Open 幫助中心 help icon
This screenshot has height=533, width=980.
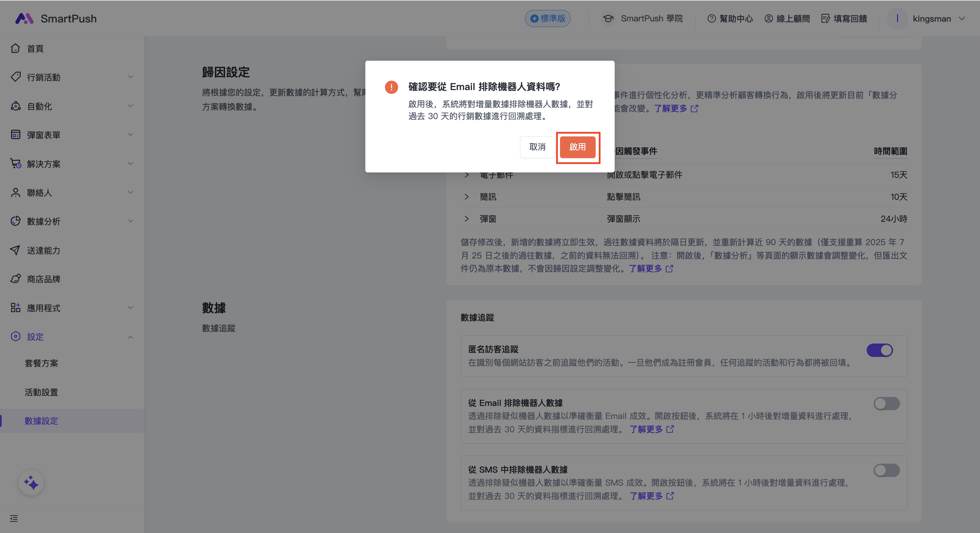[x=711, y=18]
